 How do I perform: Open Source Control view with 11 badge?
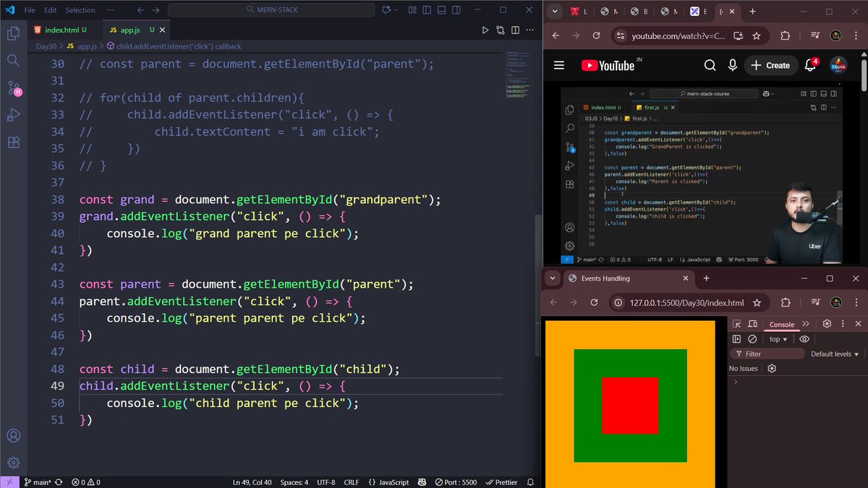[x=13, y=88]
